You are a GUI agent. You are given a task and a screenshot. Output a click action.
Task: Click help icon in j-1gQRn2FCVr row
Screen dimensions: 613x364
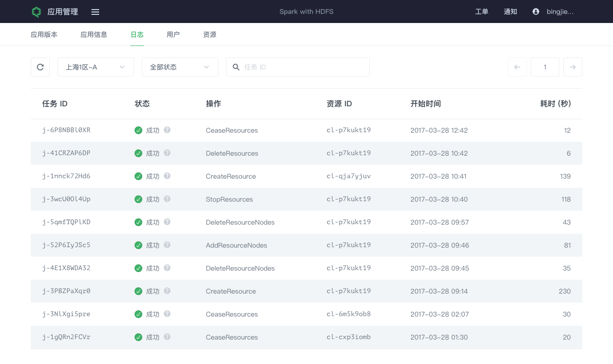[167, 337]
